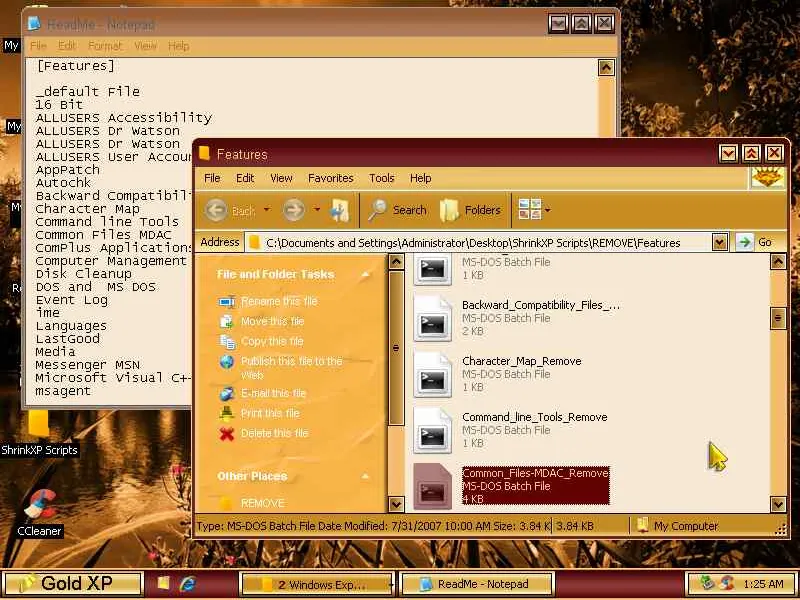The width and height of the screenshot is (800, 600).
Task: Select Character_Map_Remove batch file icon
Action: 432,374
